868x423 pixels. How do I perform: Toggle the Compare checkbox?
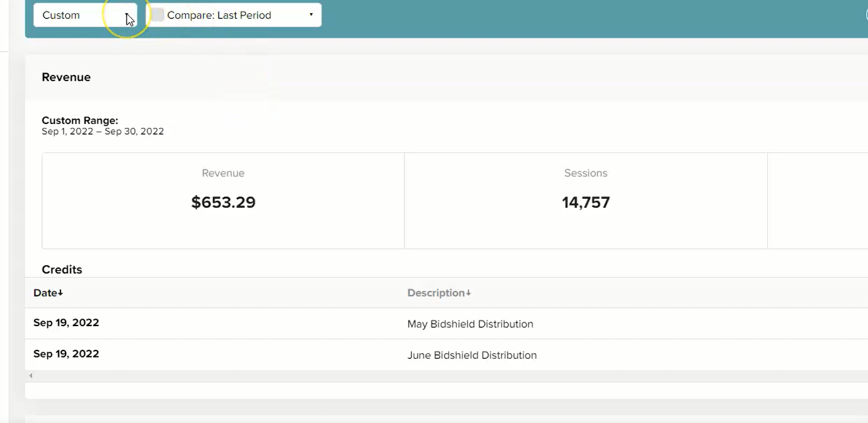point(157,15)
